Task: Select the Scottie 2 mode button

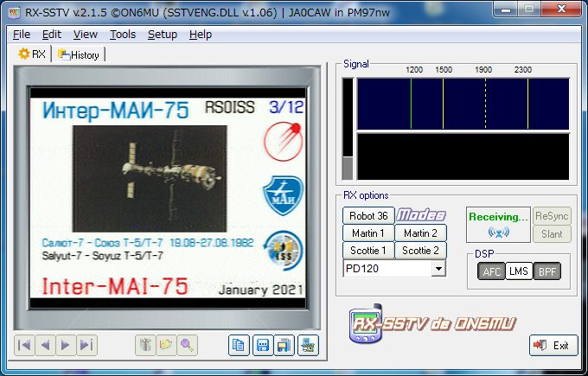Action: coord(421,250)
